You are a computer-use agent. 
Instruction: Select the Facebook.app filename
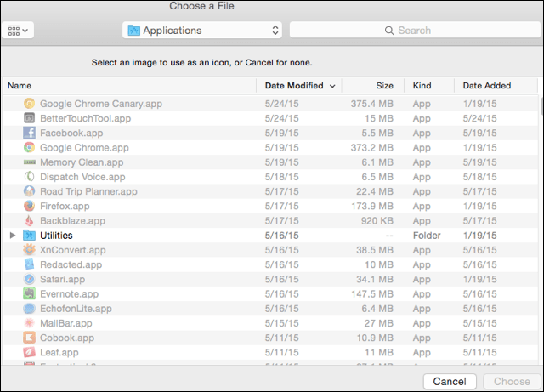pos(71,133)
